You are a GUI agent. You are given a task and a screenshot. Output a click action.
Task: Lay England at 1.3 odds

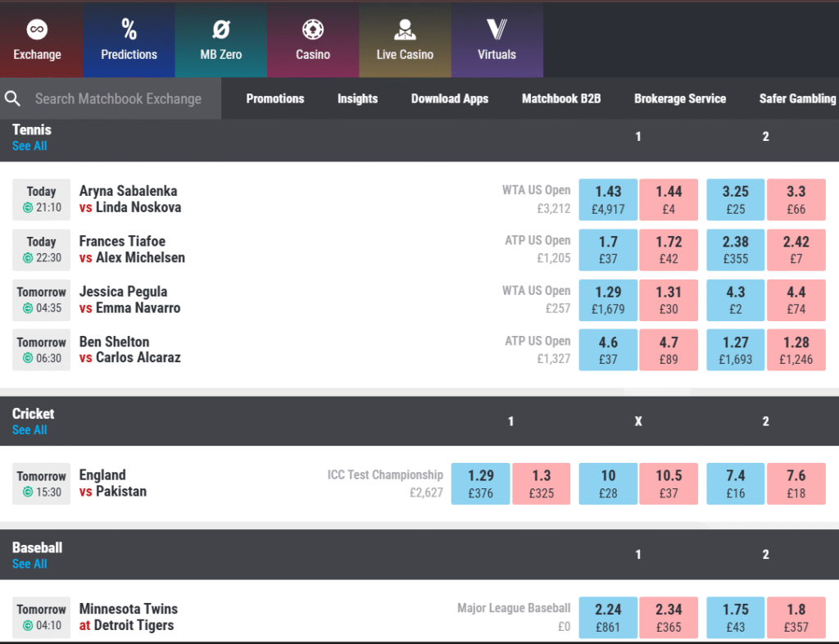point(541,483)
